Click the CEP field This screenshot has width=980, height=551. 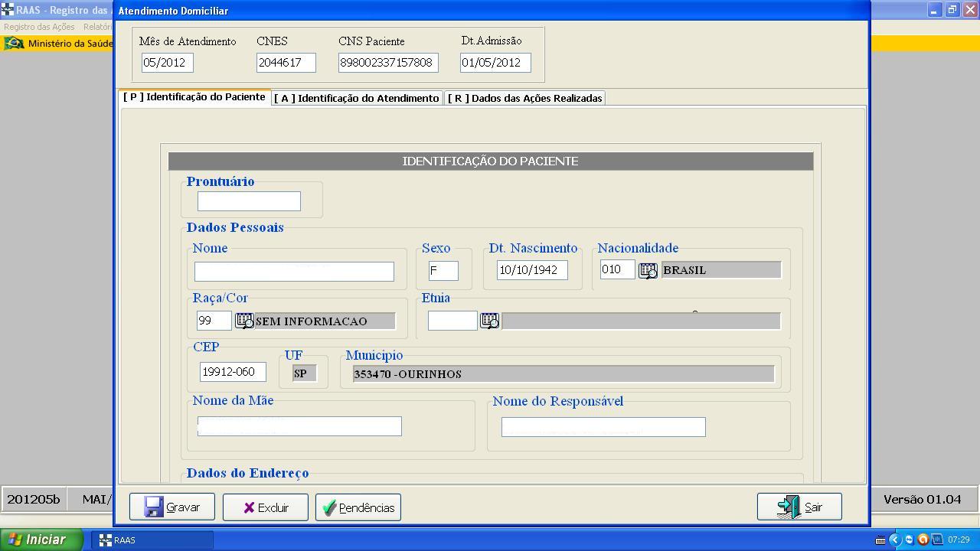233,372
